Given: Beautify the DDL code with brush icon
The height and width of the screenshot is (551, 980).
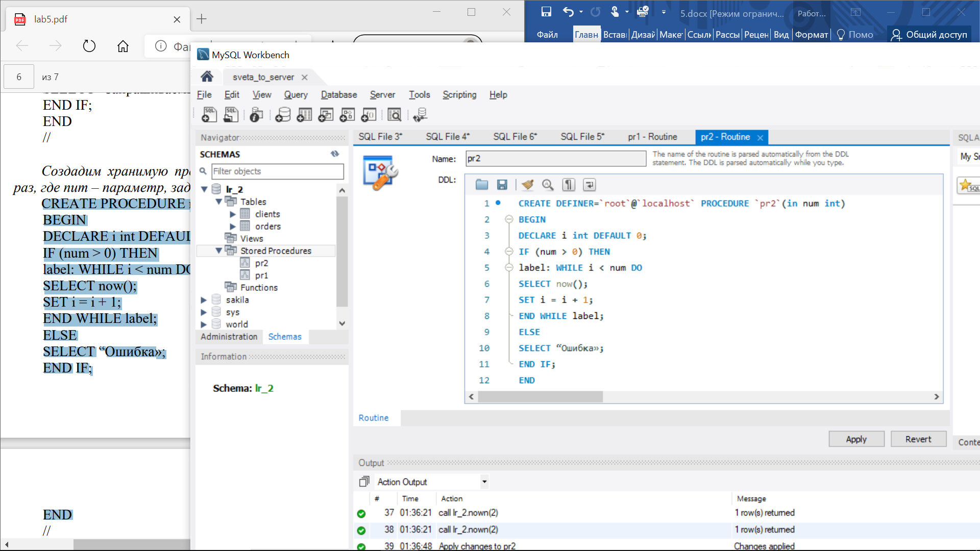Looking at the screenshot, I should tap(527, 185).
